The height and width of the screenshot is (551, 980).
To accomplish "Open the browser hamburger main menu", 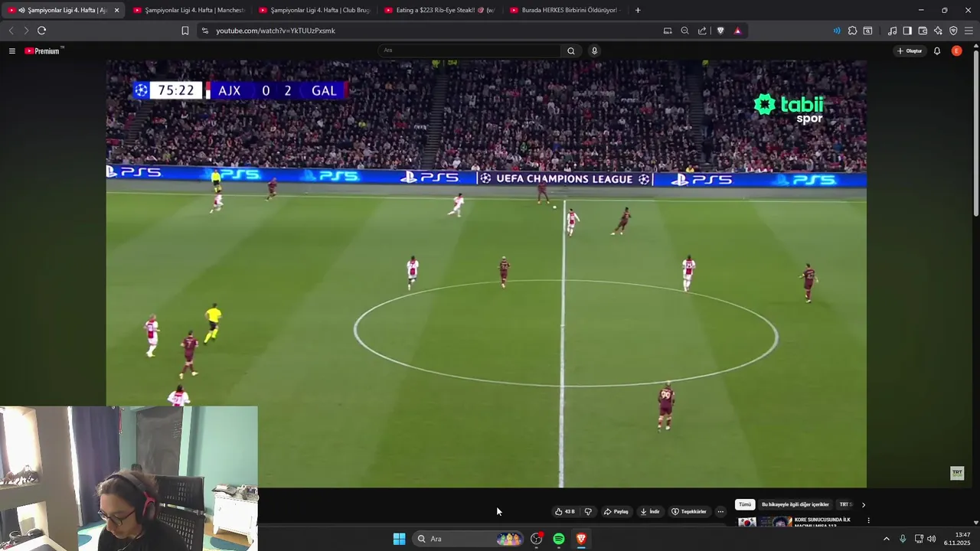I will 969,31.
